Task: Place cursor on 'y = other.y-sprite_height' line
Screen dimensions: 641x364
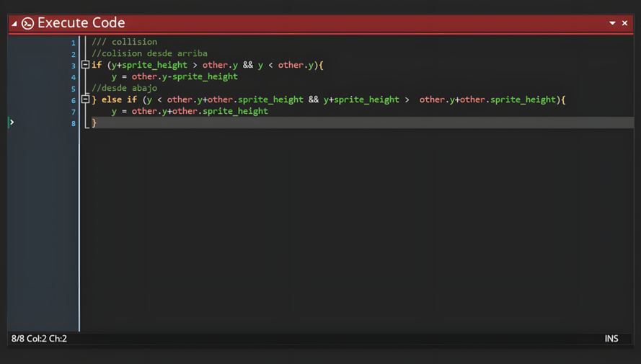Action: [x=174, y=76]
